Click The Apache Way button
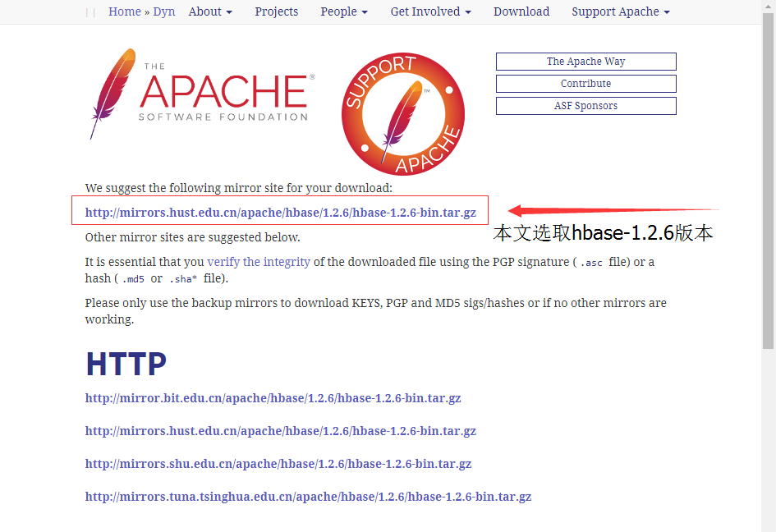 (586, 62)
